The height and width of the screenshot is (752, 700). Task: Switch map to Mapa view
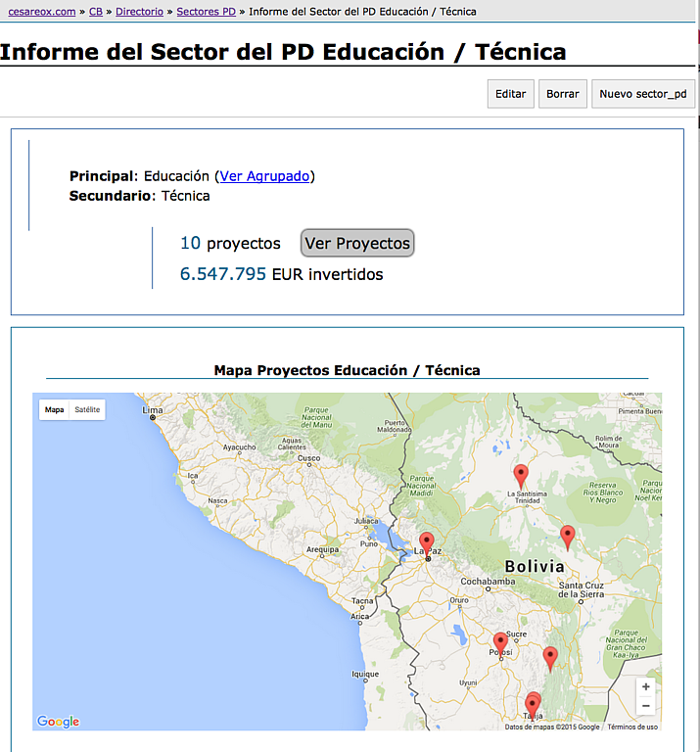pyautogui.click(x=54, y=409)
